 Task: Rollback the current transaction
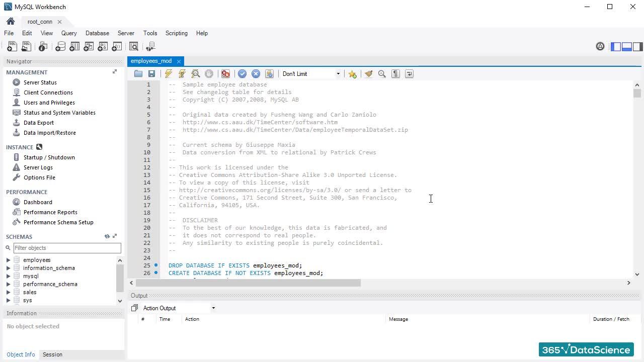click(x=256, y=74)
